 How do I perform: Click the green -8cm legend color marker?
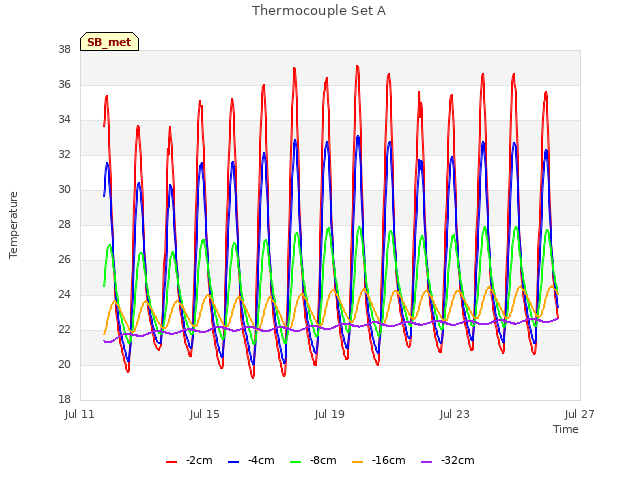(x=296, y=462)
